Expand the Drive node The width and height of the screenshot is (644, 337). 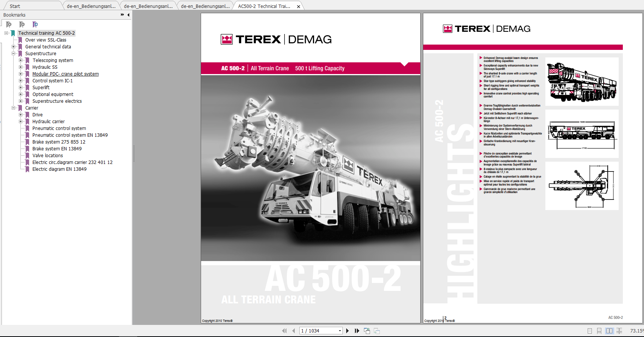pyautogui.click(x=20, y=115)
